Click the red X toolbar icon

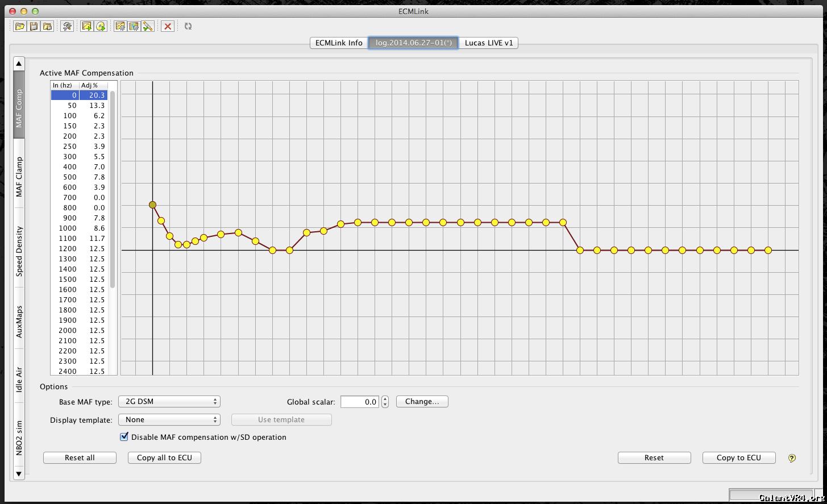click(167, 26)
